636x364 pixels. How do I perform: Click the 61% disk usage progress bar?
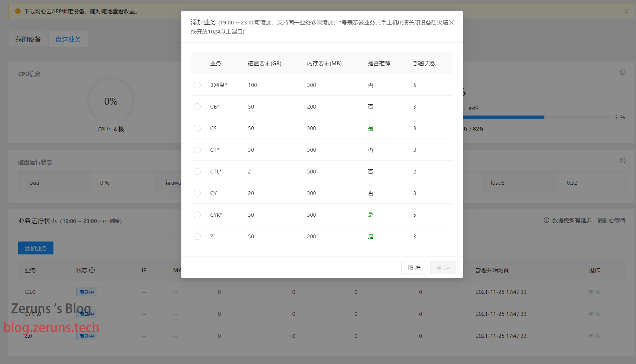[x=537, y=117]
